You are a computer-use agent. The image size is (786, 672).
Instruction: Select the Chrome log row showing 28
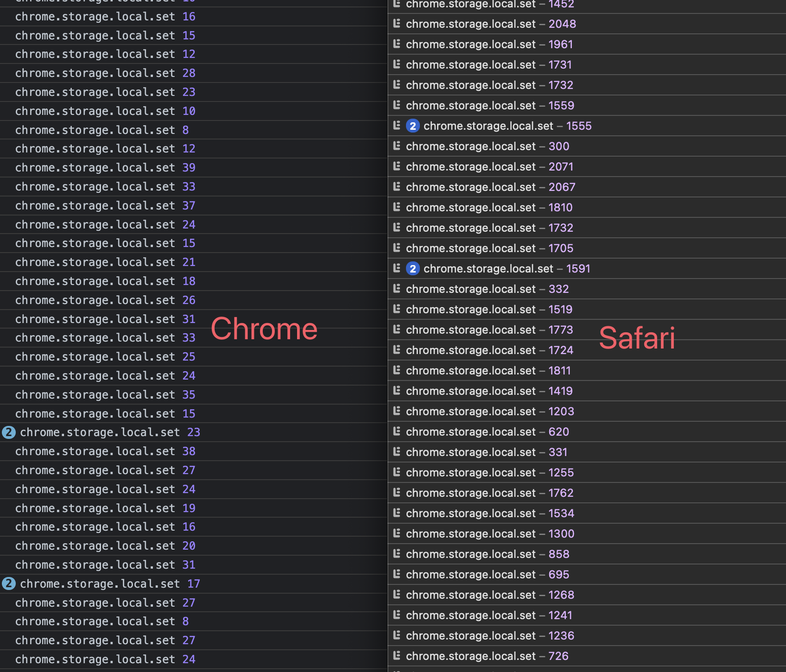click(105, 73)
